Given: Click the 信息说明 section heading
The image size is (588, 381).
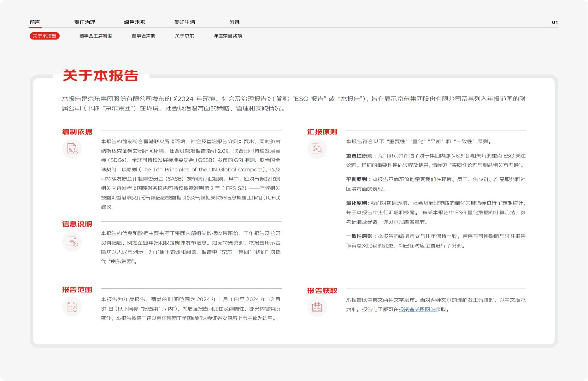Looking at the screenshot, I should click(77, 224).
